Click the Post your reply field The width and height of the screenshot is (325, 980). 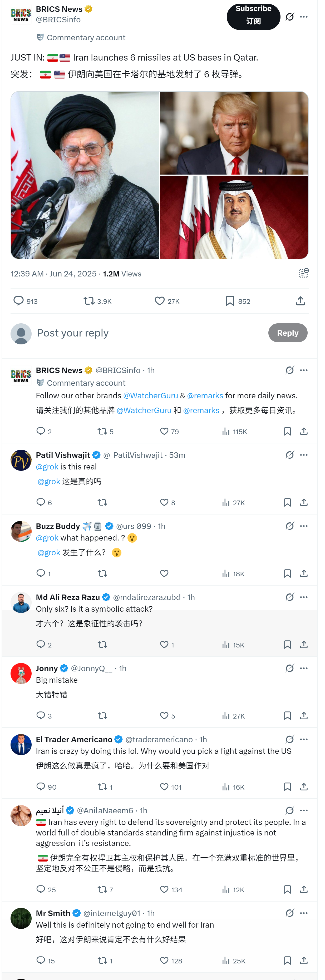tap(149, 333)
